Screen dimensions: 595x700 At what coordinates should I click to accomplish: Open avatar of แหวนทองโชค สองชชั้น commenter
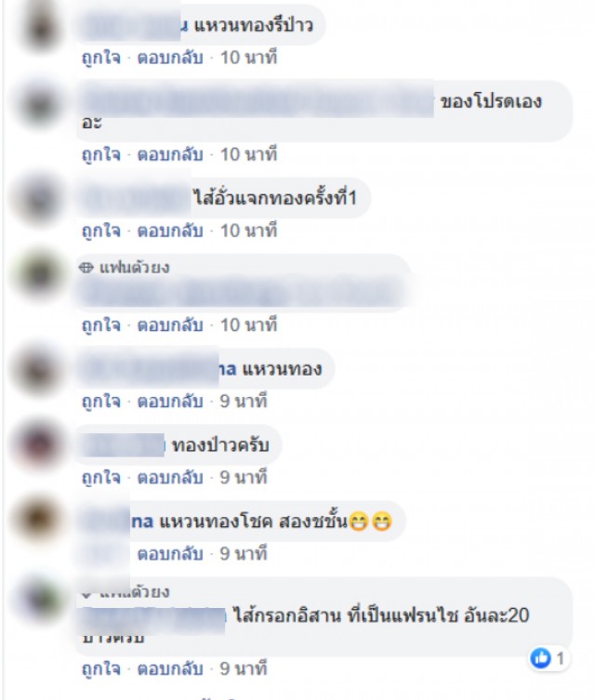(x=39, y=520)
